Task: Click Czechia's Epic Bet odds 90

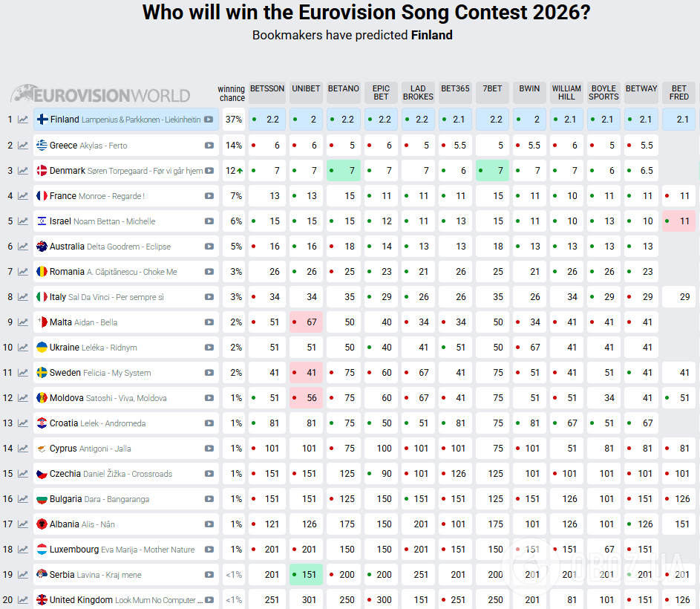Action: tap(381, 474)
